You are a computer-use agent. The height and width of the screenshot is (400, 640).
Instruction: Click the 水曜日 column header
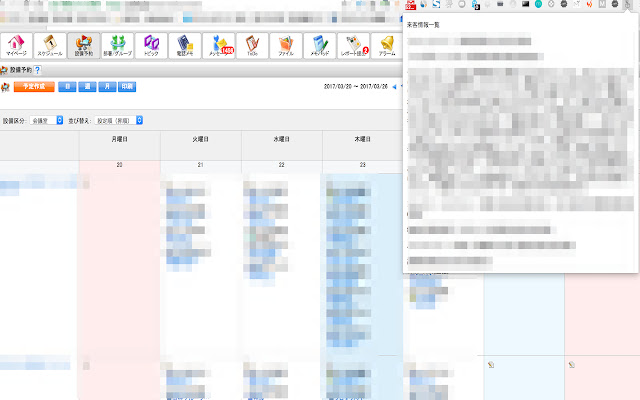point(281,139)
